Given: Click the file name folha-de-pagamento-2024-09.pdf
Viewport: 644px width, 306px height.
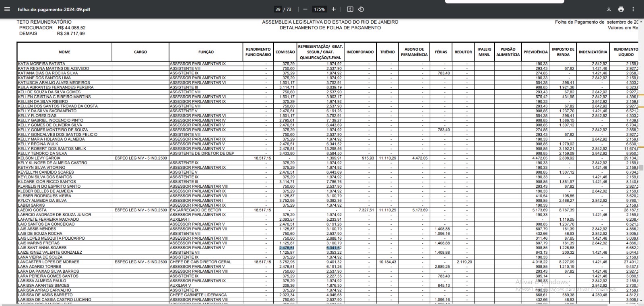Looking at the screenshot, I should (x=54, y=9).
